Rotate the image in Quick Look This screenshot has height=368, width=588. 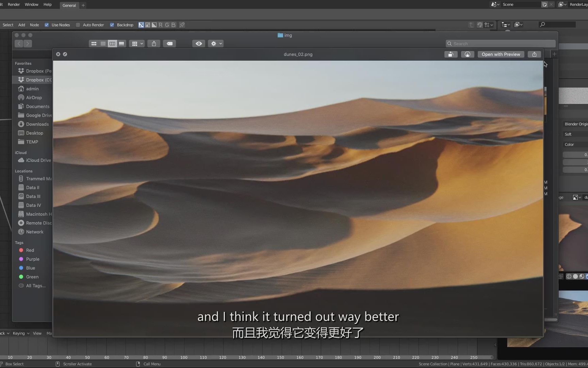tap(451, 54)
